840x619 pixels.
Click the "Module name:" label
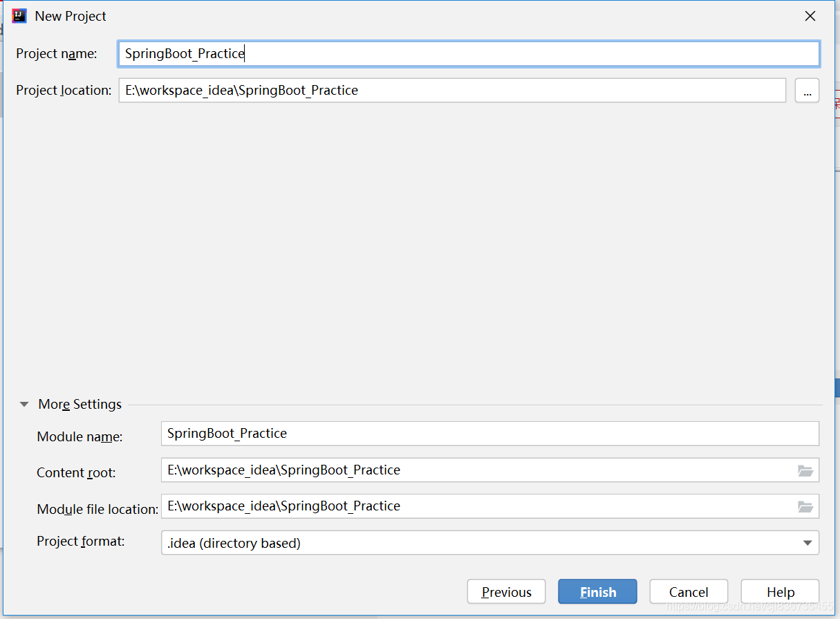[x=80, y=437]
